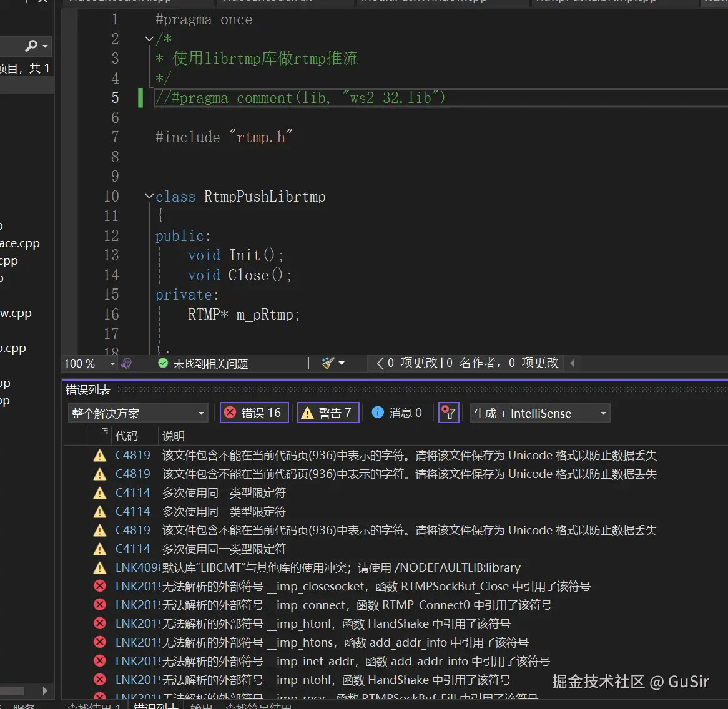Click the error icon on the _imp_closesocket row
This screenshot has height=709, width=728.
pyautogui.click(x=99, y=586)
